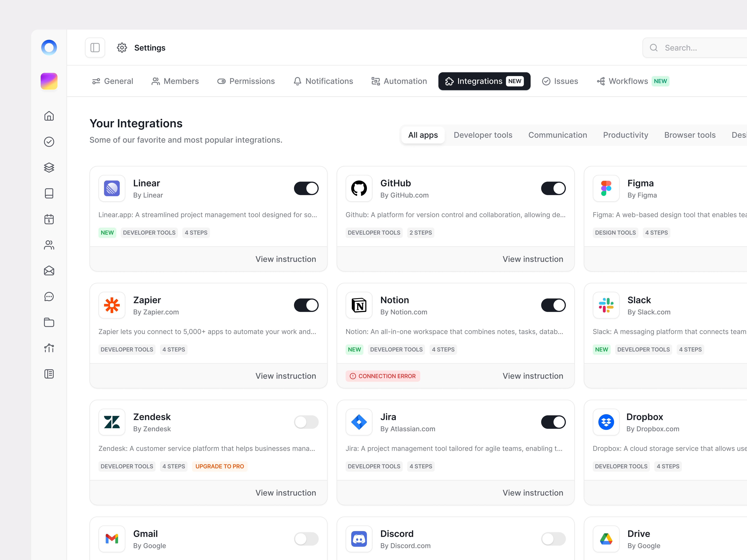747x560 pixels.
Task: Click the Linear app logo
Action: click(x=112, y=188)
